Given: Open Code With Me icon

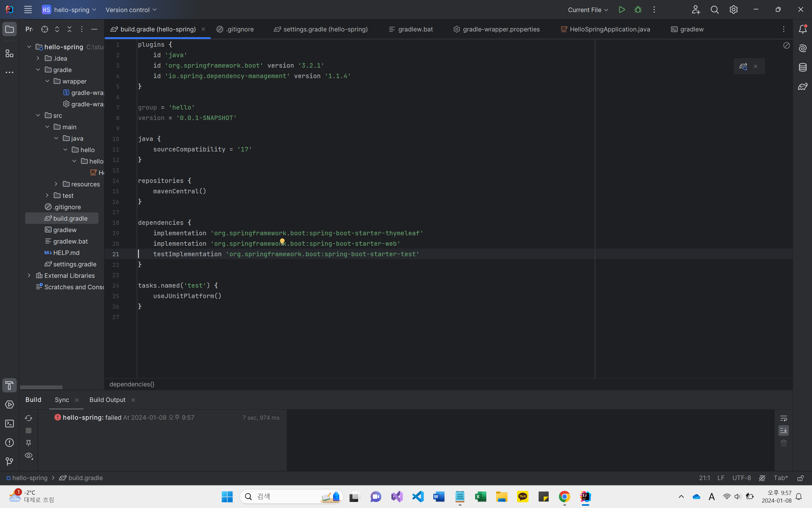Looking at the screenshot, I should (696, 10).
